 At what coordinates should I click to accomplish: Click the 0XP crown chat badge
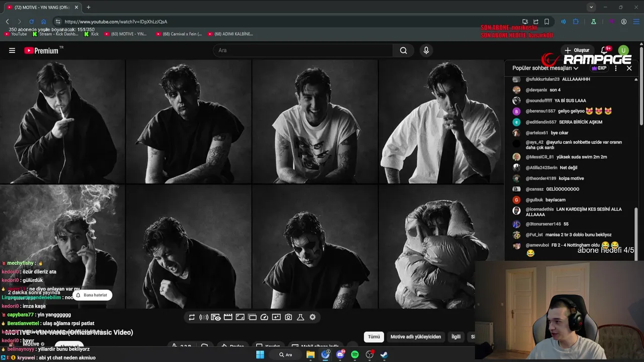(599, 68)
